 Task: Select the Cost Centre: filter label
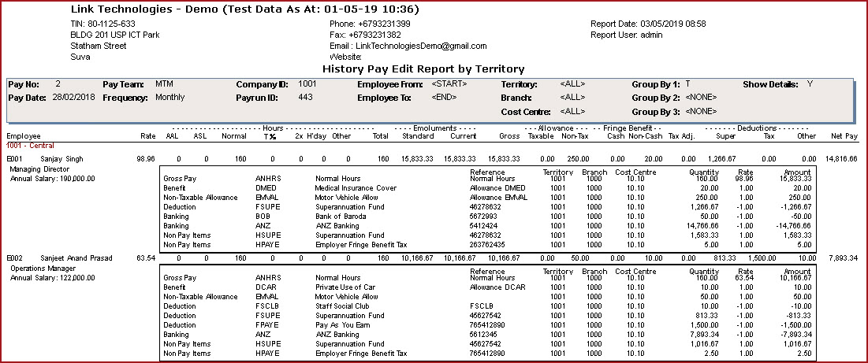[525, 112]
